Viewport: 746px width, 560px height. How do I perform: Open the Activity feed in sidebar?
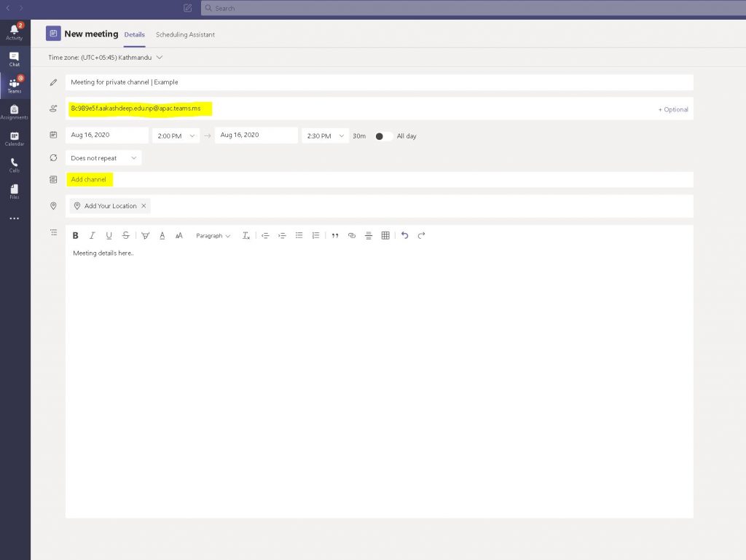(15, 31)
